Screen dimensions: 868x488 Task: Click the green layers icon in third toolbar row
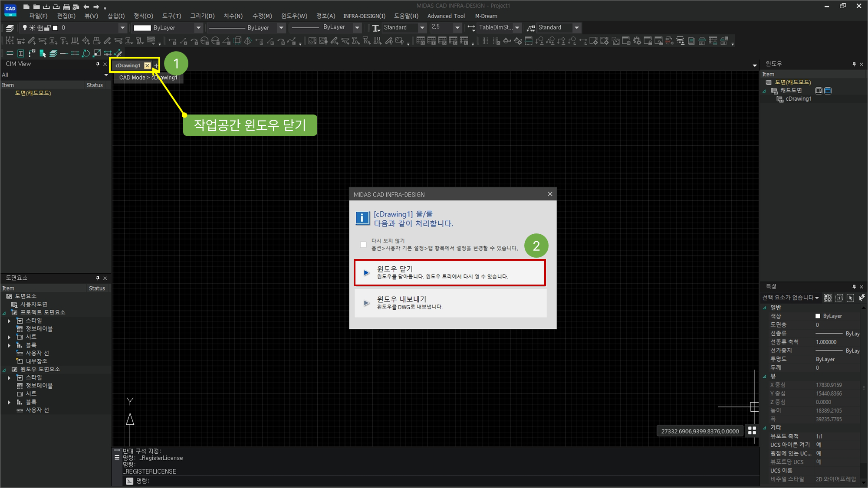(x=53, y=53)
